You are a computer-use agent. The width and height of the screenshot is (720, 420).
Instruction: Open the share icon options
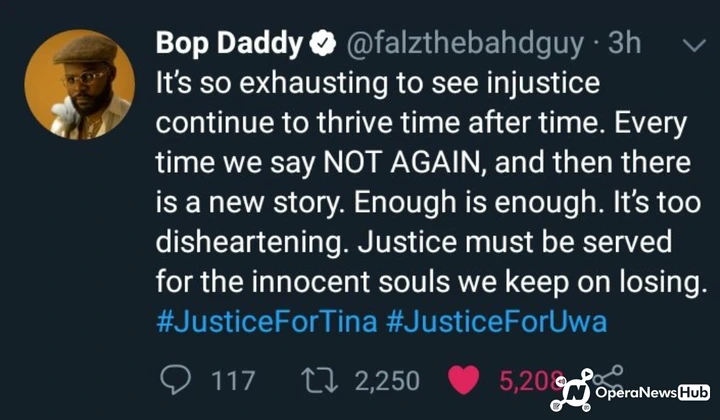click(608, 379)
